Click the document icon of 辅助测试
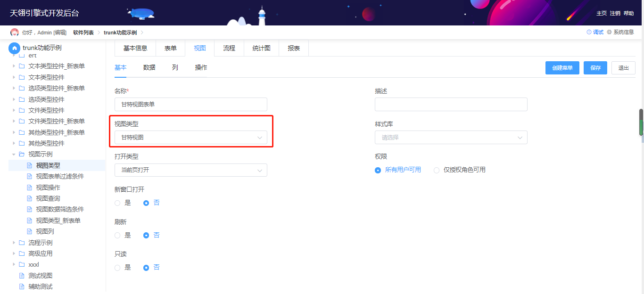 click(x=22, y=286)
